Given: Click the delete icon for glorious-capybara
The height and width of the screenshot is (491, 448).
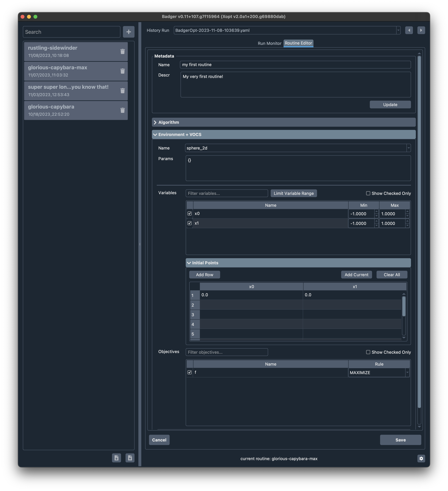Looking at the screenshot, I should pyautogui.click(x=122, y=110).
